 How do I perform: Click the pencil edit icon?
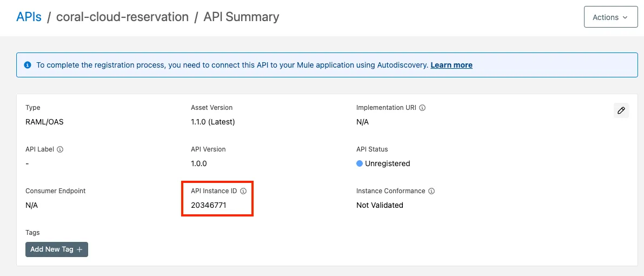pos(621,110)
